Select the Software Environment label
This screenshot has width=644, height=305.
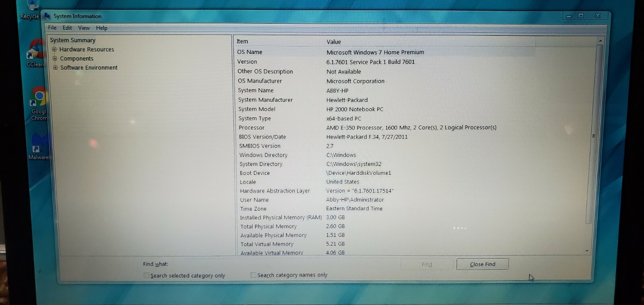tap(89, 67)
